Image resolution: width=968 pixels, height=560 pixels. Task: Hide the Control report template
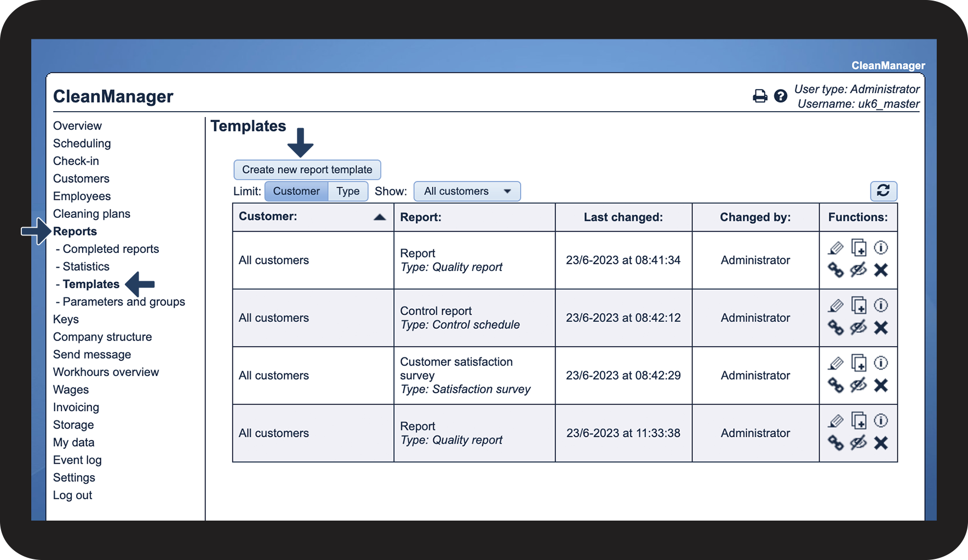[858, 328]
